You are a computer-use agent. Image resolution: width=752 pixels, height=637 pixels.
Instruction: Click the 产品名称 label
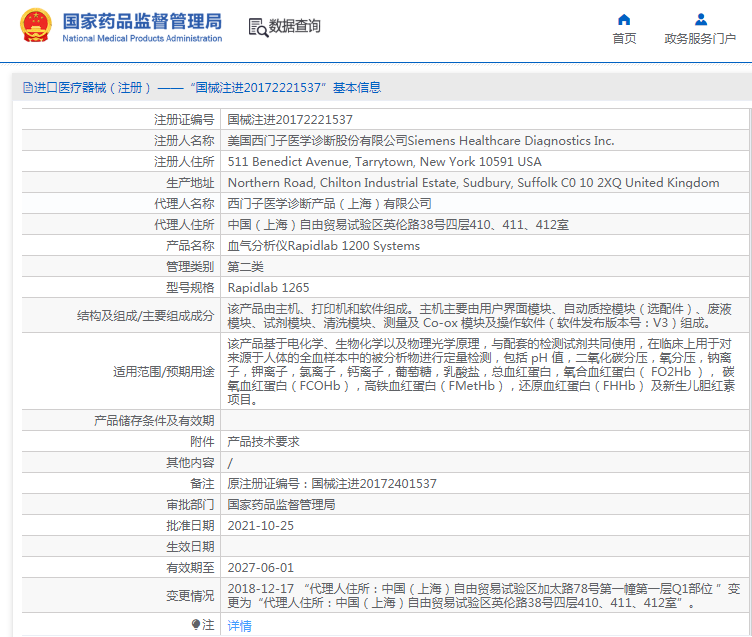(x=190, y=246)
